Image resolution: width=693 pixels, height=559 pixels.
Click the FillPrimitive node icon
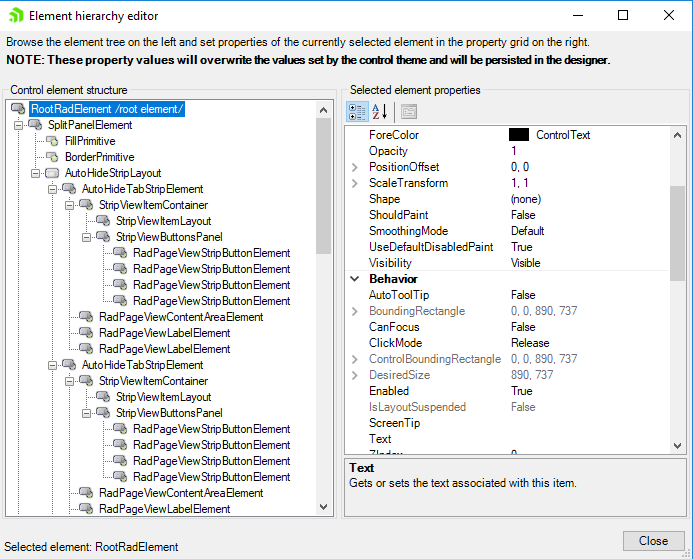pyautogui.click(x=52, y=141)
